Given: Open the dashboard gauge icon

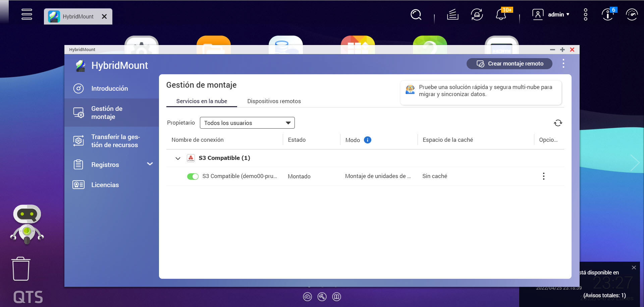Looking at the screenshot, I should (x=632, y=15).
